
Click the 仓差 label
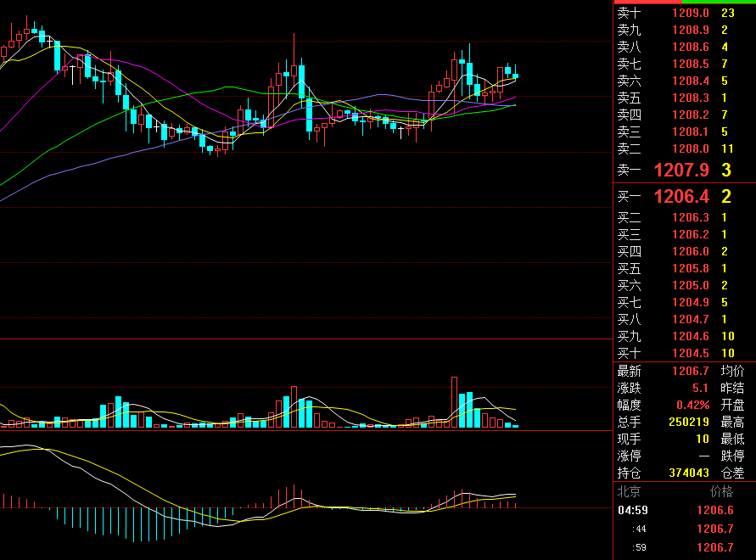[x=732, y=473]
